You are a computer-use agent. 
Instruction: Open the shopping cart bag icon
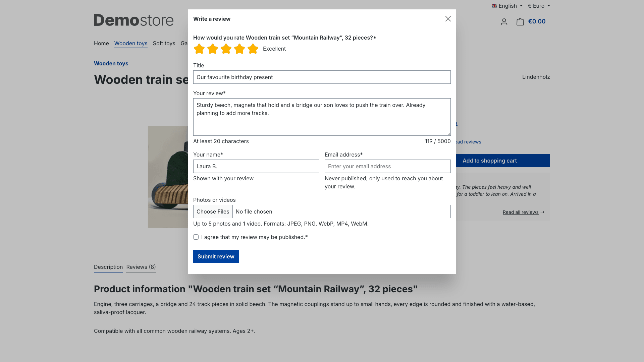pyautogui.click(x=520, y=22)
